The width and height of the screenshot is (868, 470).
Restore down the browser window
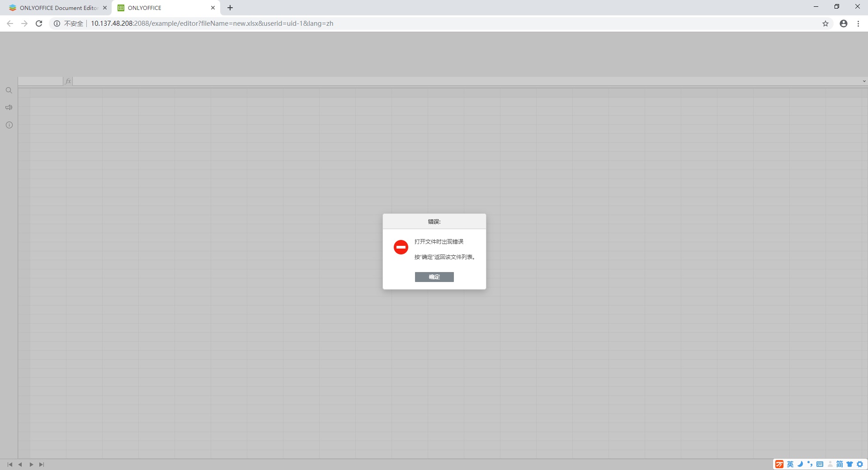837,7
